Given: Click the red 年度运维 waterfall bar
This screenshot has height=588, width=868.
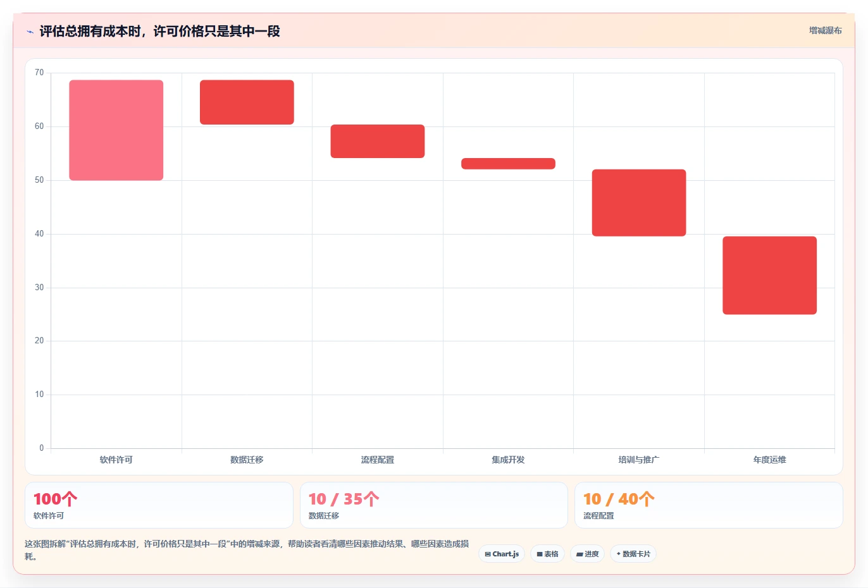Looking at the screenshot, I should coord(770,275).
